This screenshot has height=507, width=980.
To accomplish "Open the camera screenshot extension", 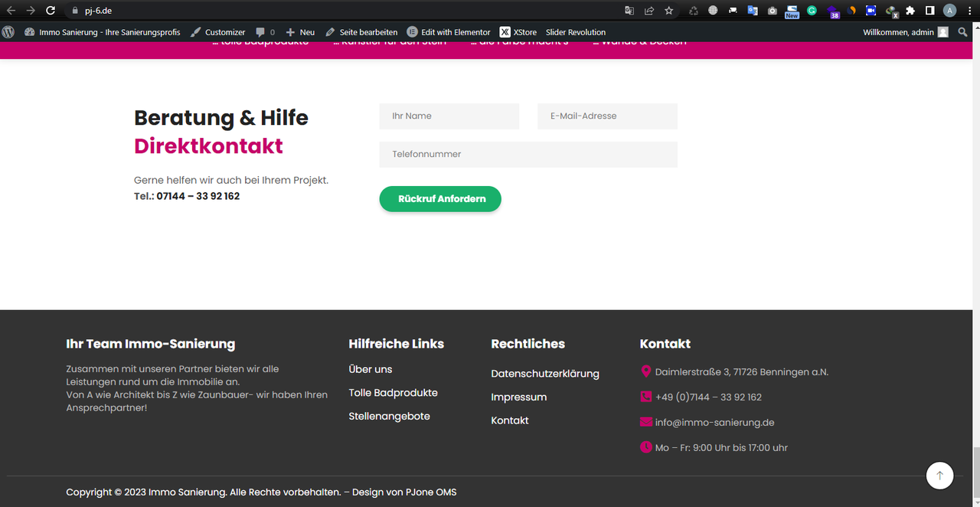I will 773,11.
